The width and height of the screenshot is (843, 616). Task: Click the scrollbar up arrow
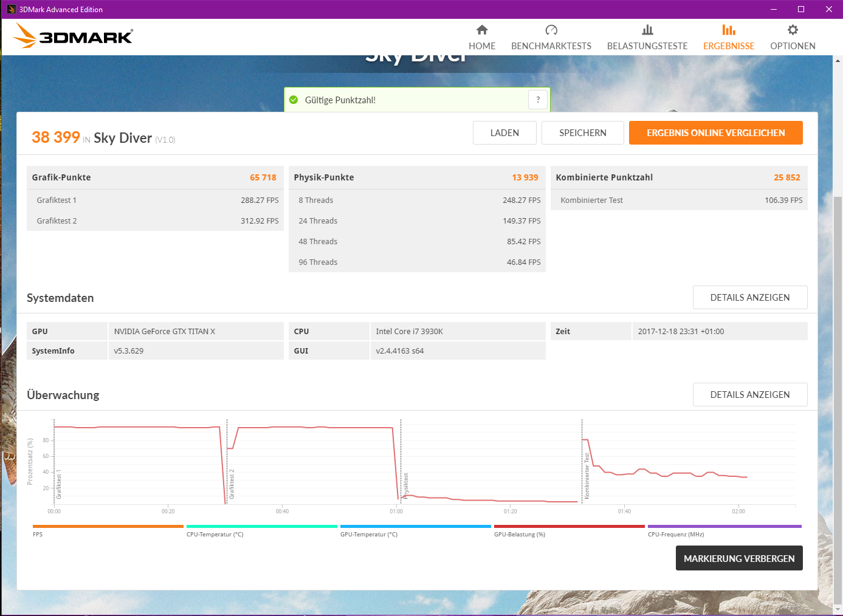point(838,61)
